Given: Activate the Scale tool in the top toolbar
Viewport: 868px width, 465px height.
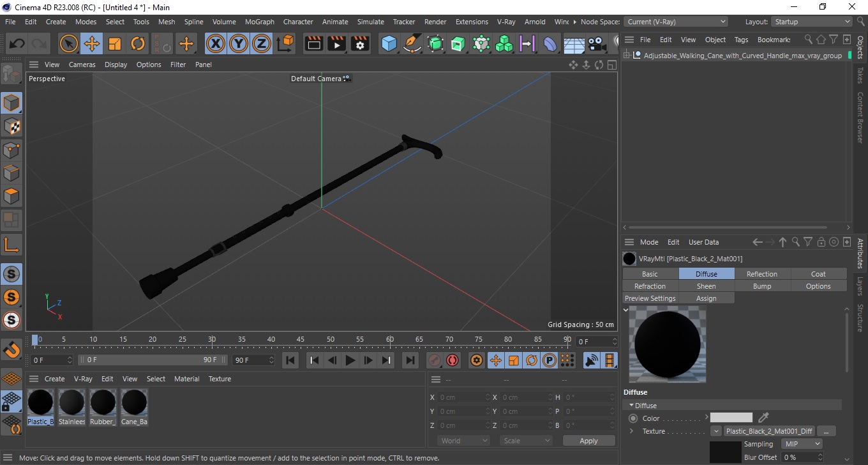Looking at the screenshot, I should click(115, 44).
